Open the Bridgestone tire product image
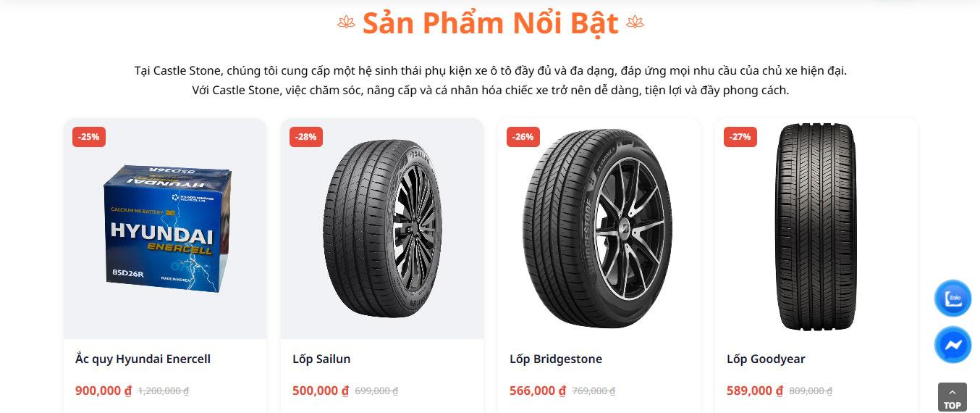This screenshot has height=413, width=980. [598, 228]
